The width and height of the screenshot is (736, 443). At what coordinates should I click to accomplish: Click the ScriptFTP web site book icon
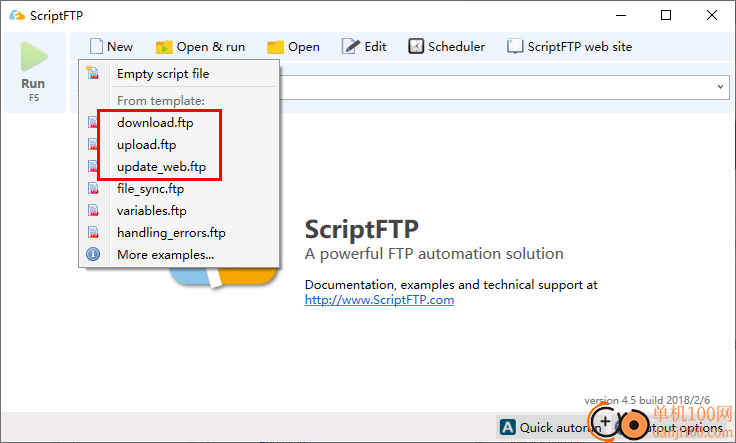515,46
